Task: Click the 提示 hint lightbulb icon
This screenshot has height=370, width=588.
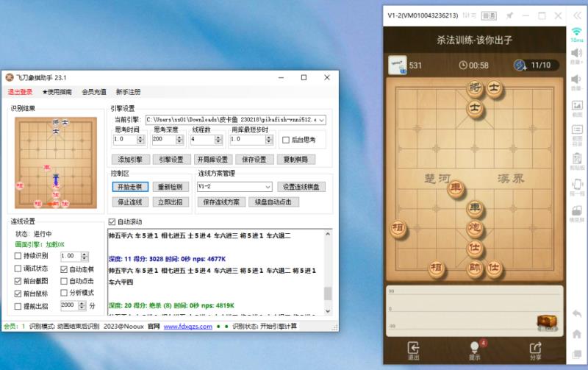Action: [x=474, y=350]
